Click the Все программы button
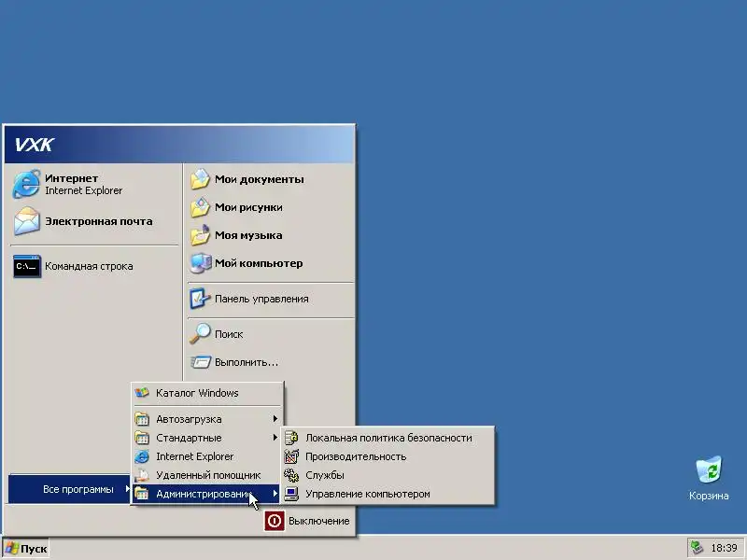The height and width of the screenshot is (560, 747). pos(69,489)
